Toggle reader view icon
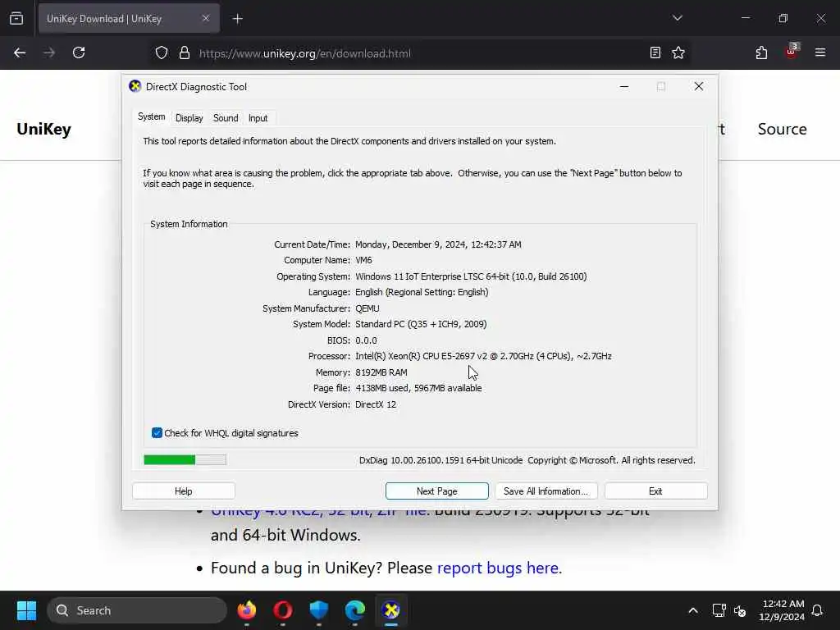This screenshot has width=840, height=630. coord(655,52)
